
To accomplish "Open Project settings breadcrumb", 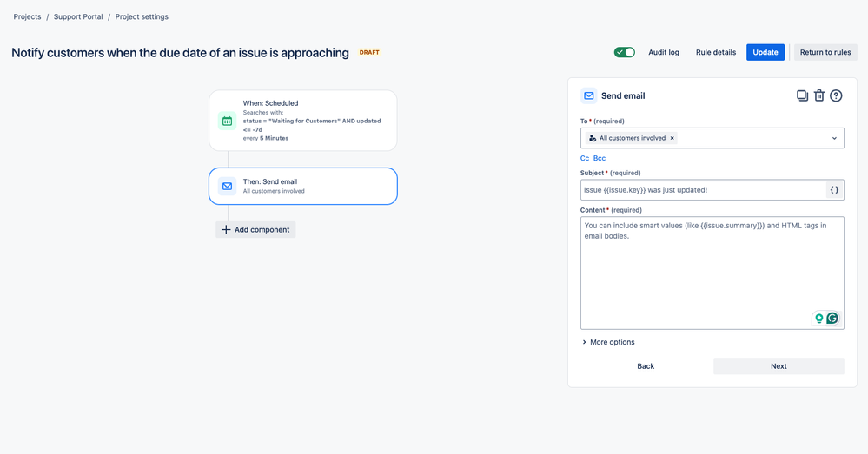I will tap(142, 16).
